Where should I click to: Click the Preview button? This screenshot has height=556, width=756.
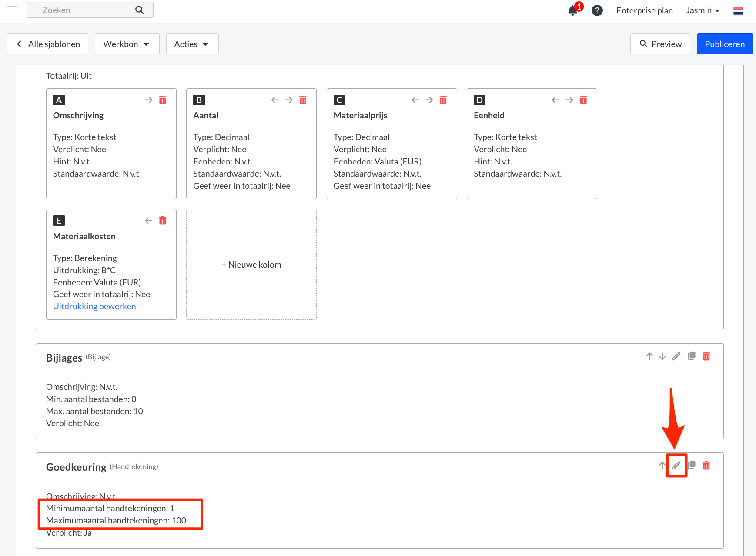coord(660,44)
